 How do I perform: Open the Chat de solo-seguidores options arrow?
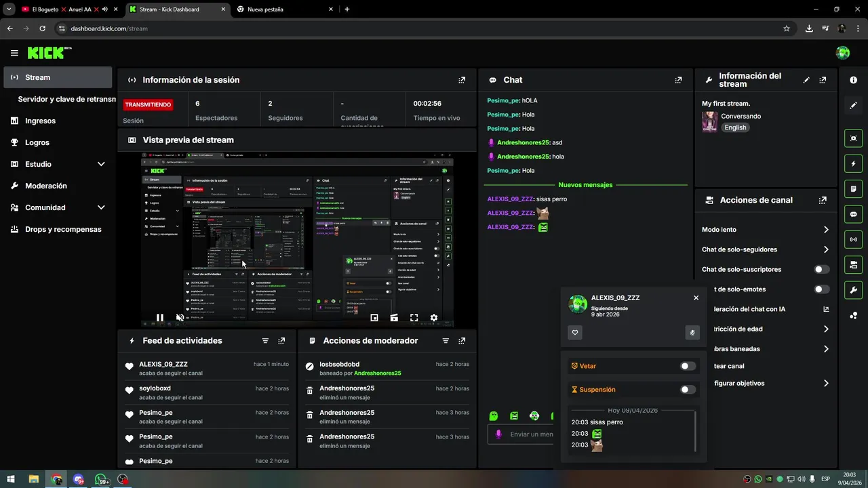tap(826, 249)
